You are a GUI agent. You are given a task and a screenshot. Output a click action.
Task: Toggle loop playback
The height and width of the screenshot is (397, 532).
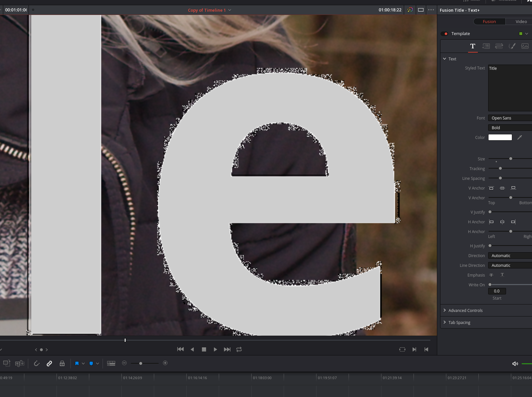[x=239, y=350]
